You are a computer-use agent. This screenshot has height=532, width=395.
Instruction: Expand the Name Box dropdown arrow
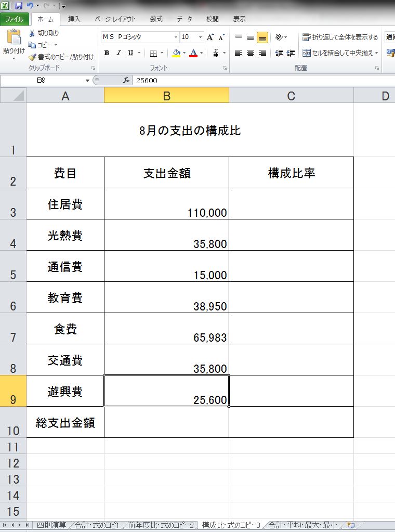(87, 81)
